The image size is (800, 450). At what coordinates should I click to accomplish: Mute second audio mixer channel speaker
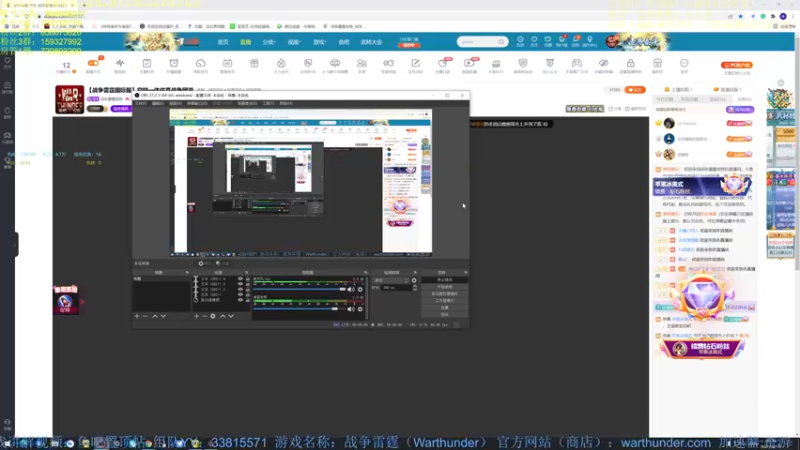(351, 309)
